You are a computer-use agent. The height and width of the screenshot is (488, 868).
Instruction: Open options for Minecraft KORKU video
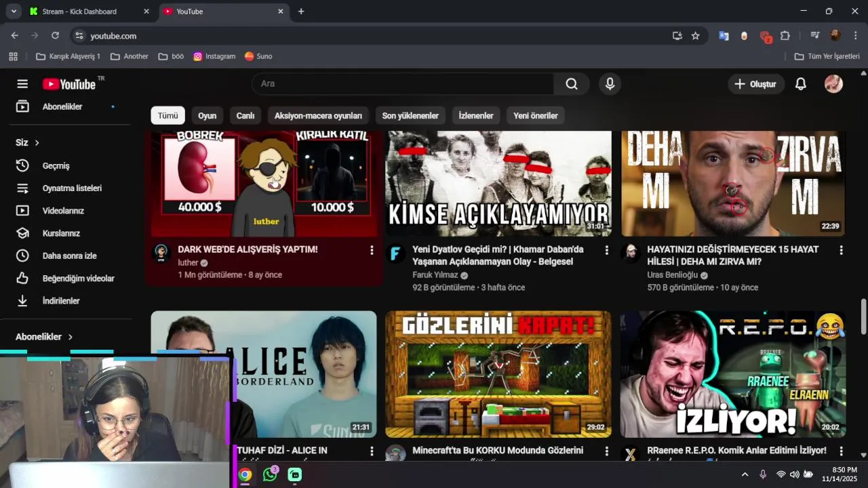click(x=606, y=451)
